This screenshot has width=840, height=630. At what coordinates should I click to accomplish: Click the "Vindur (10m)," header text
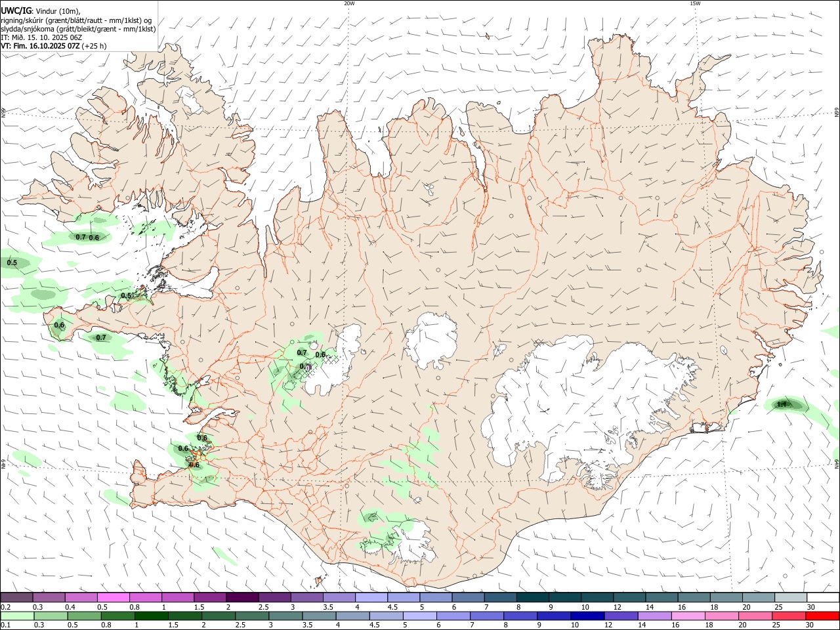pyautogui.click(x=58, y=11)
